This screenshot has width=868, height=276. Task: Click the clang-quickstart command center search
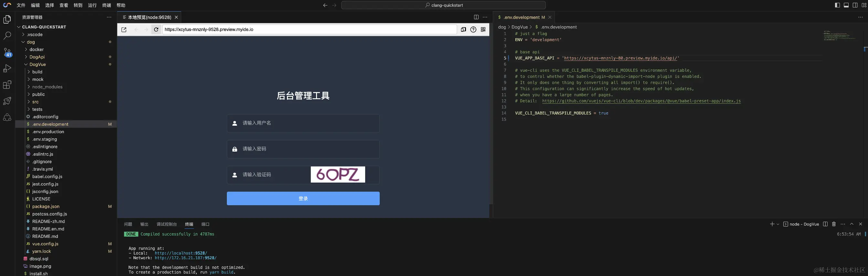coord(443,5)
